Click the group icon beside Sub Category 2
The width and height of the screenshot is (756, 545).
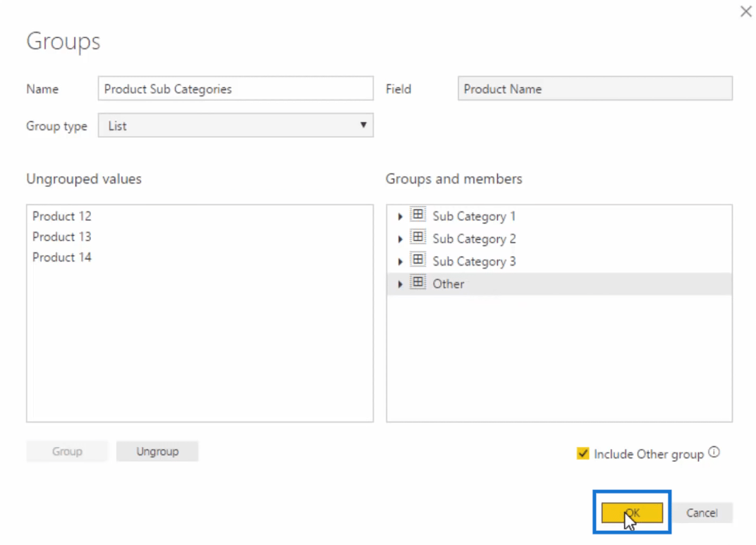tap(418, 237)
